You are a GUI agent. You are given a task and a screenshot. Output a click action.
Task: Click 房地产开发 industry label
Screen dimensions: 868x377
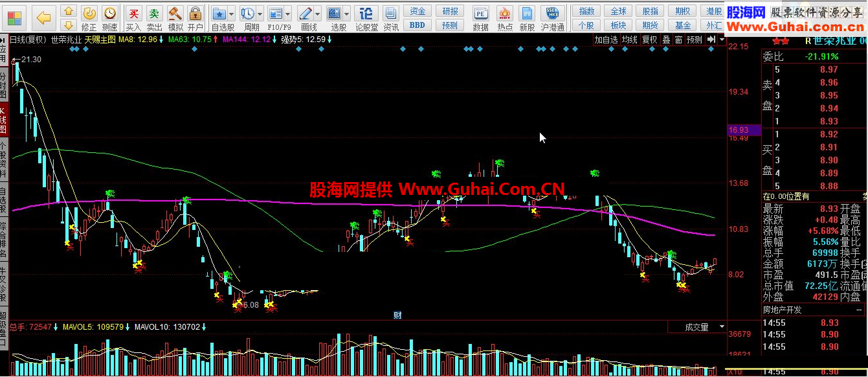pyautogui.click(x=783, y=310)
